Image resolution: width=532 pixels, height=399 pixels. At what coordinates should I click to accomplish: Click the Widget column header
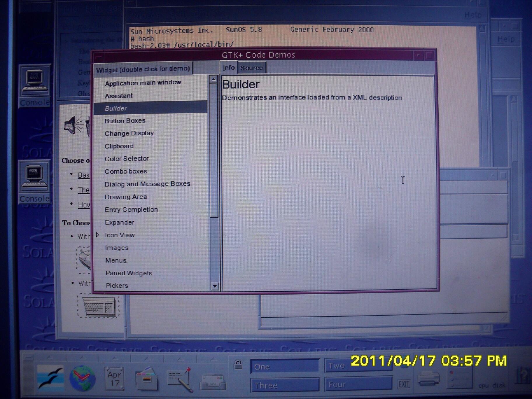point(143,69)
